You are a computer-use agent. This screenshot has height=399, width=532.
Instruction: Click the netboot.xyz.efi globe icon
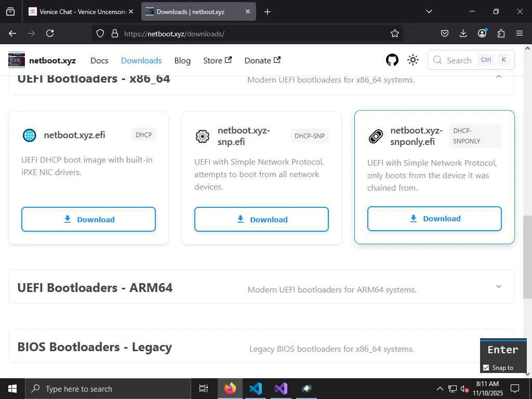30,135
